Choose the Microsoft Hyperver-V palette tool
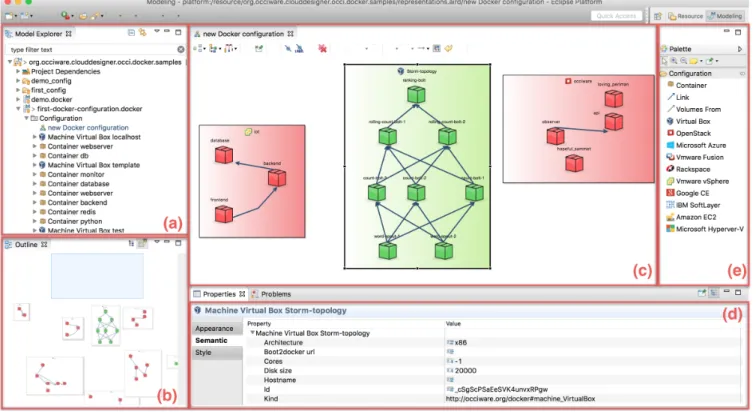This screenshot has width=756, height=412. (705, 229)
